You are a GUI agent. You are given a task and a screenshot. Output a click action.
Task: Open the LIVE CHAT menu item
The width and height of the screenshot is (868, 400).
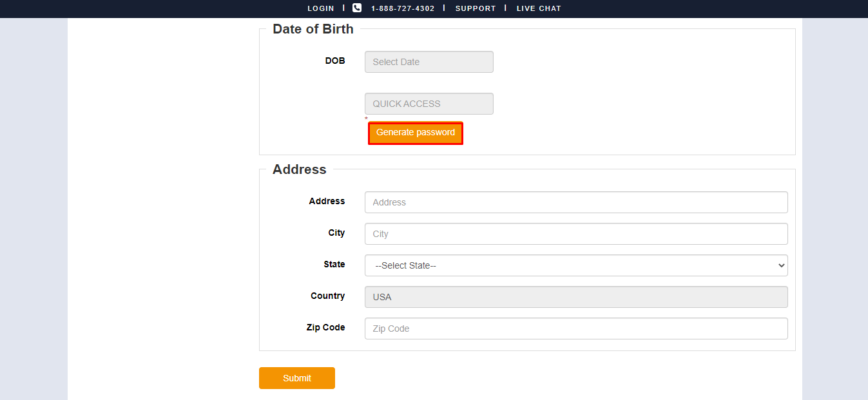point(539,8)
